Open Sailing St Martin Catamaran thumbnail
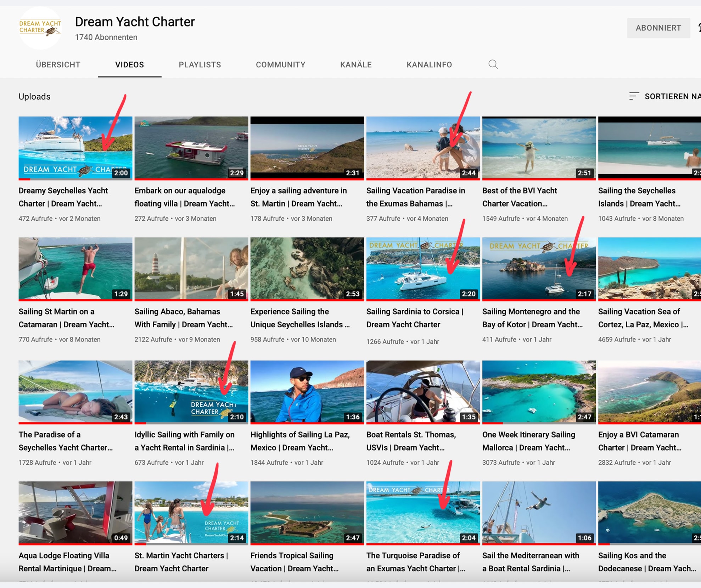 tap(75, 269)
